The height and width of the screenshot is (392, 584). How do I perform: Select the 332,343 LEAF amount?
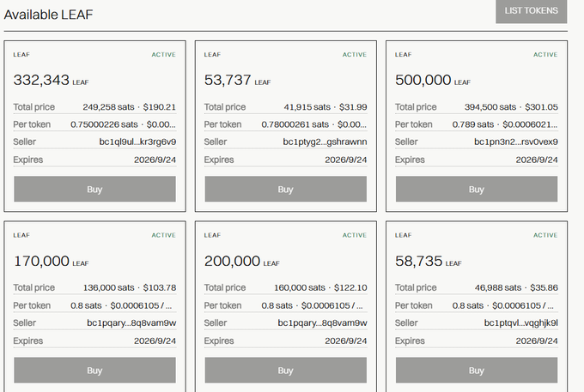click(51, 80)
